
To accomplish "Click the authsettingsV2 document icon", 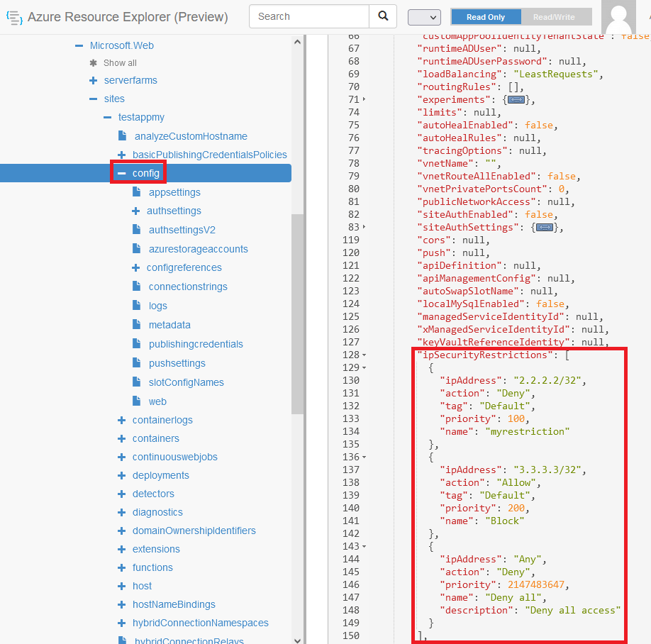I will click(x=137, y=229).
